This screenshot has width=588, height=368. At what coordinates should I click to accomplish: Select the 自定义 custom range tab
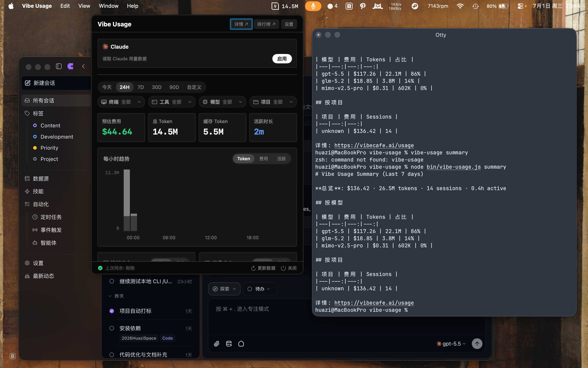(194, 87)
